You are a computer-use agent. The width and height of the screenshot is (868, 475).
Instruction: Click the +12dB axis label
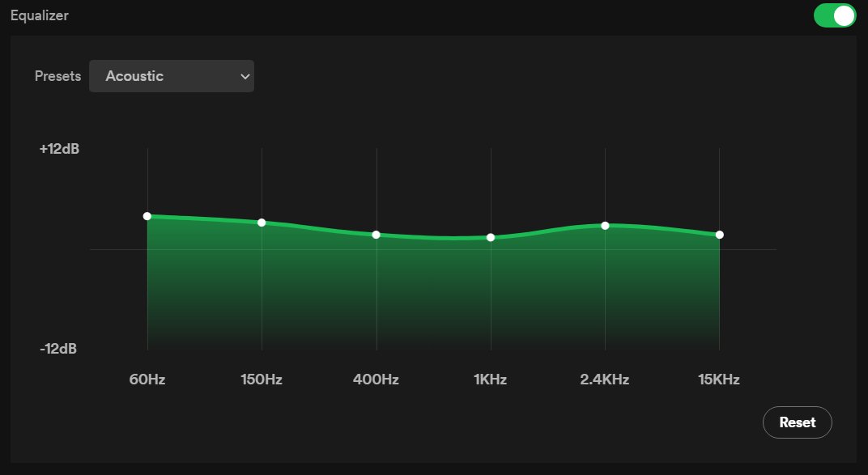click(59, 149)
